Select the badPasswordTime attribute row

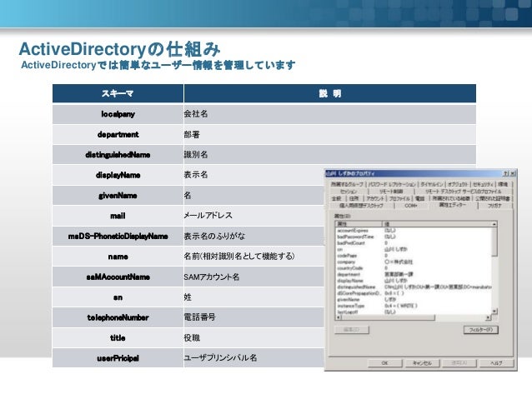click(414, 237)
